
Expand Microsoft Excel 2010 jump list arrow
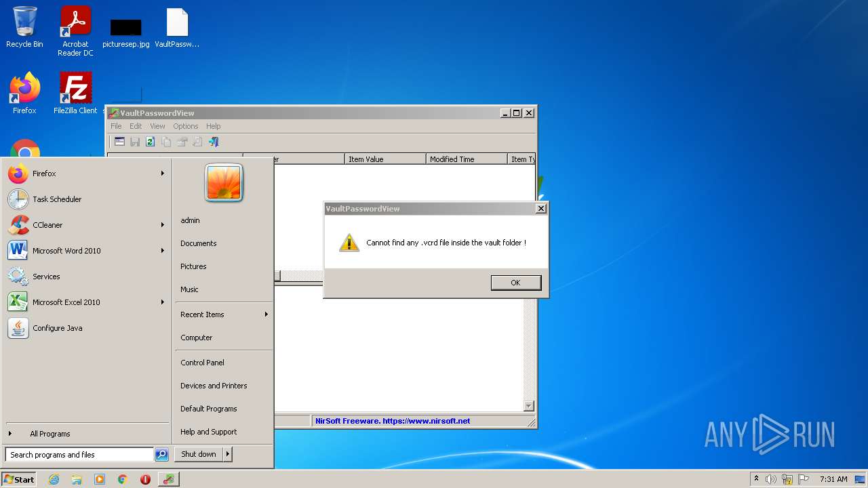162,302
